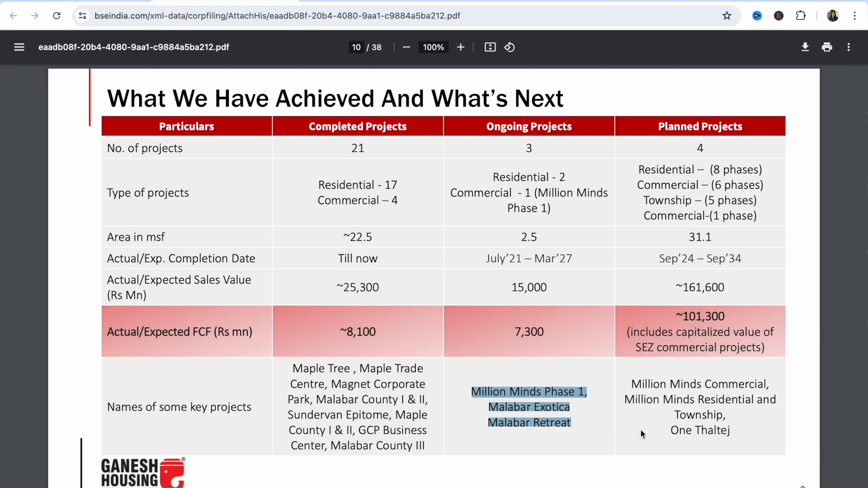The width and height of the screenshot is (868, 488).
Task: Click highlighted 'Million Minds Phase 1,' text
Action: [529, 392]
